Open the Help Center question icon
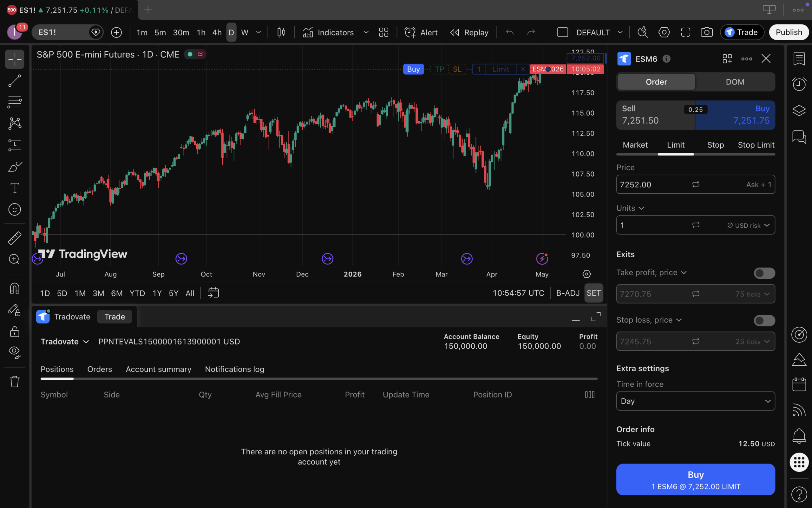Image resolution: width=812 pixels, height=508 pixels. (x=799, y=494)
